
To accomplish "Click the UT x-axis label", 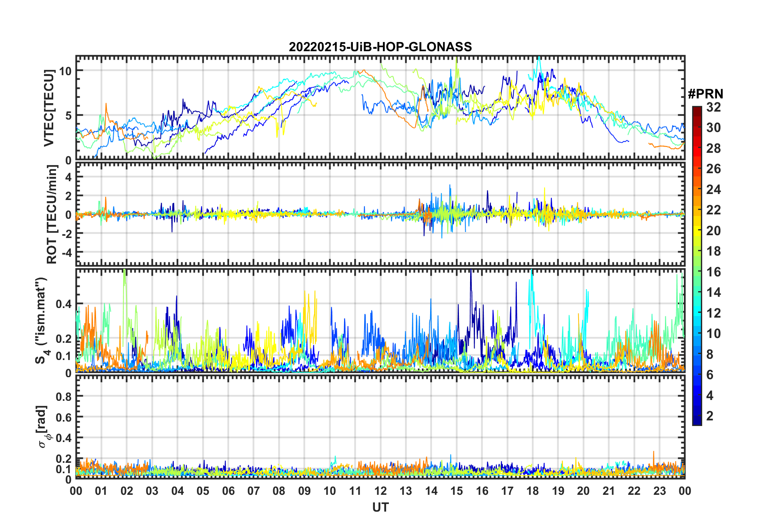I will [380, 507].
